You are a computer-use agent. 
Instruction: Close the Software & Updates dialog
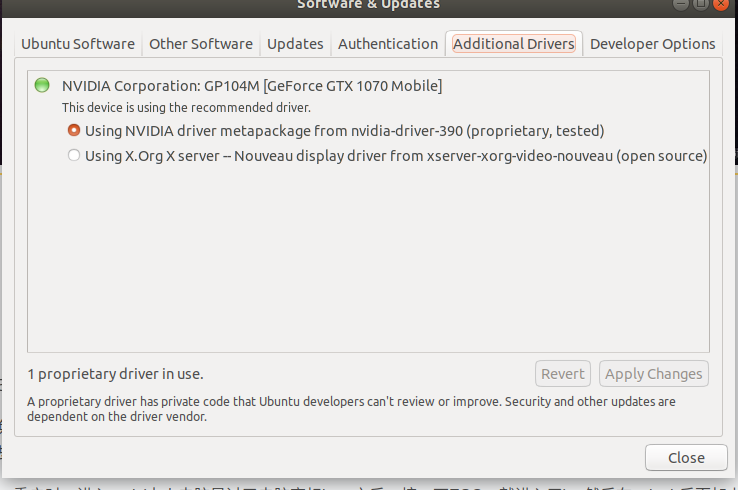[686, 458]
